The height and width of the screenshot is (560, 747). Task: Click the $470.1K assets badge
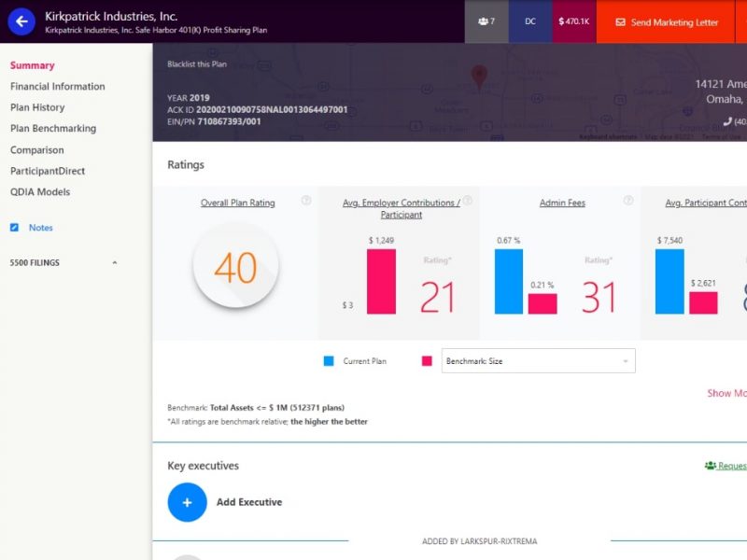point(573,21)
